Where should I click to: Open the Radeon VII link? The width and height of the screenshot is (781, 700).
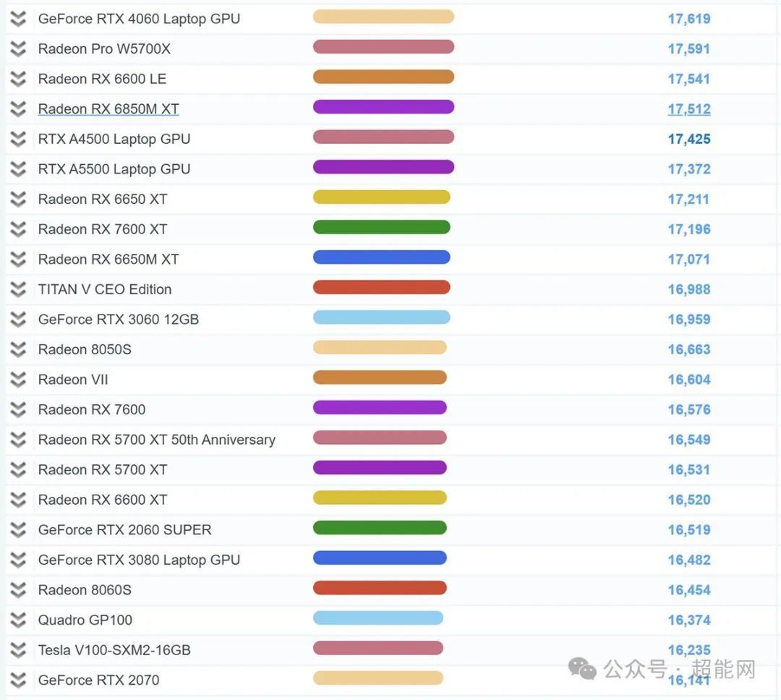tap(73, 380)
